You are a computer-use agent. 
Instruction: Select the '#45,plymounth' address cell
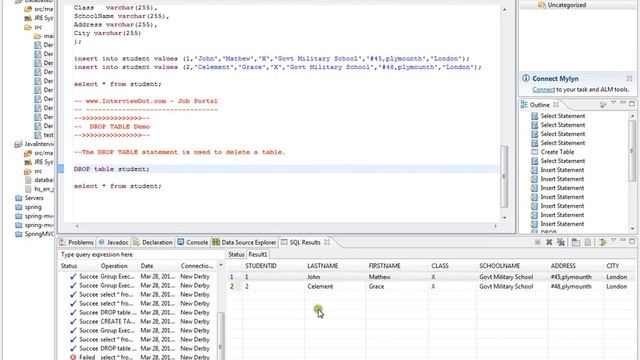click(571, 277)
